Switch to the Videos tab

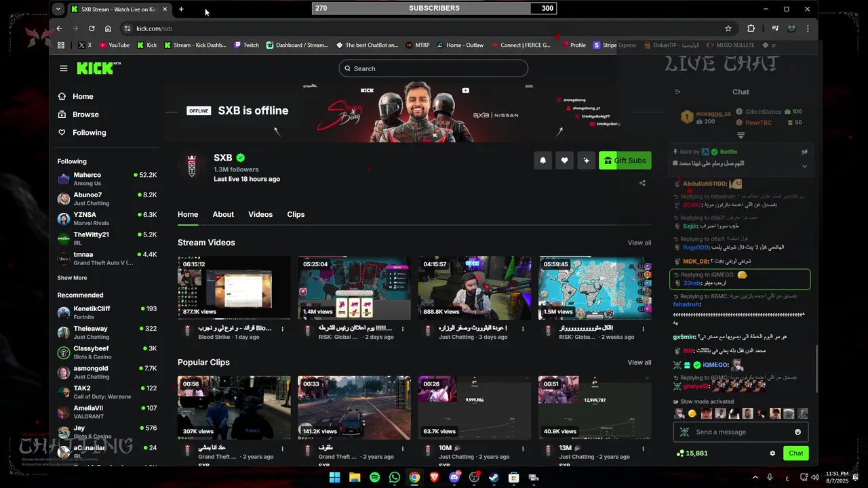click(x=260, y=214)
